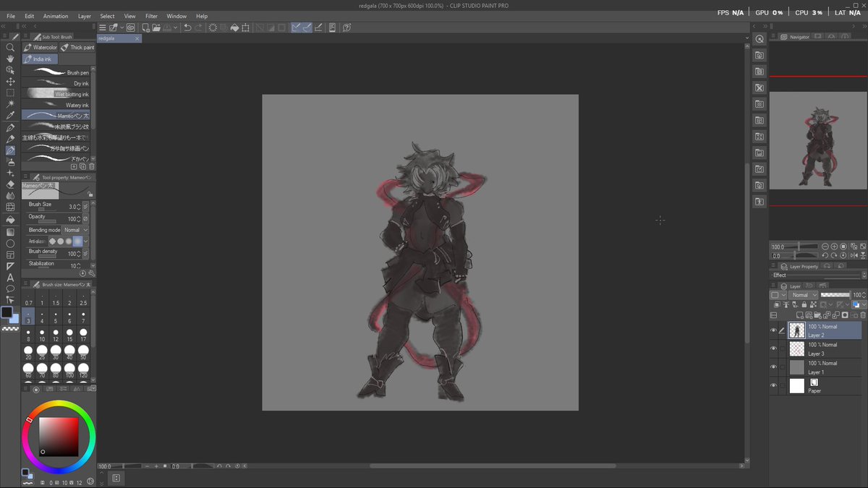This screenshot has height=488, width=868.
Task: Select the Eyedropper tool
Action: [x=10, y=116]
